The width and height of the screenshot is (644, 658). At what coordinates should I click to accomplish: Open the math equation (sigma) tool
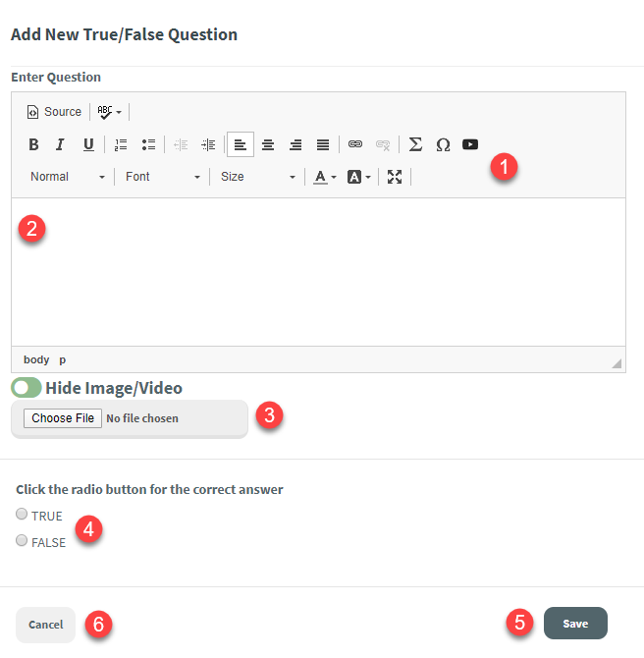click(415, 144)
